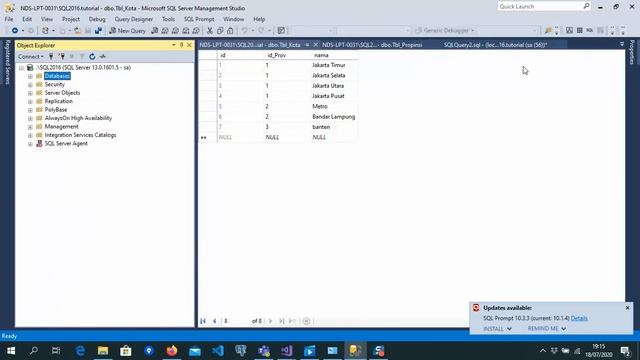640x360 pixels.
Task: Expand the SQL Server Agent node
Action: pos(30,144)
